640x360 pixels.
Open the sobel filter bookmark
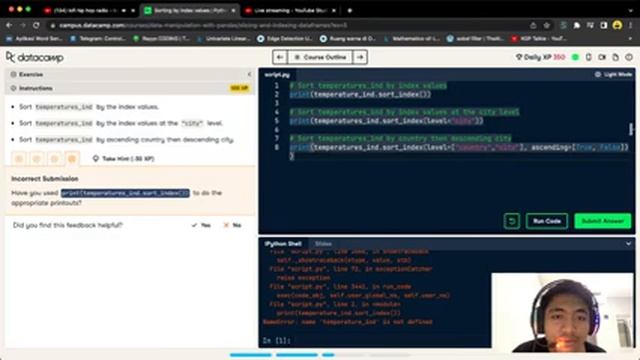pos(475,39)
